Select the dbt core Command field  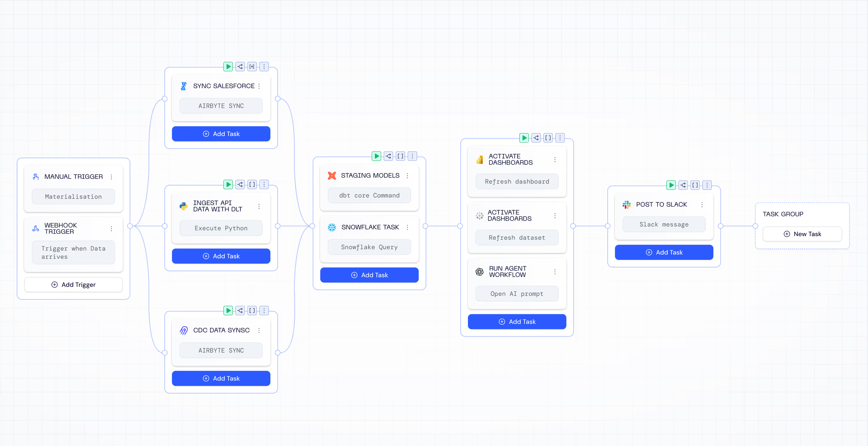coord(369,195)
